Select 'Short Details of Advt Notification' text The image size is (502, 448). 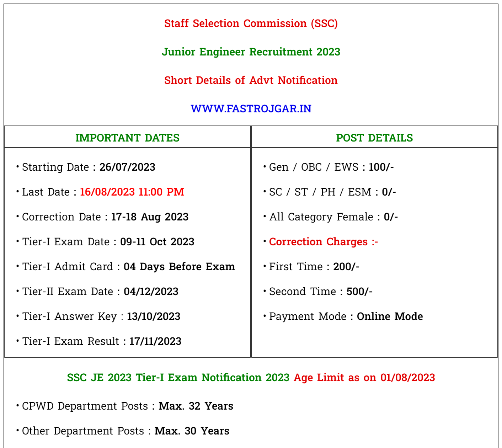[x=251, y=80]
